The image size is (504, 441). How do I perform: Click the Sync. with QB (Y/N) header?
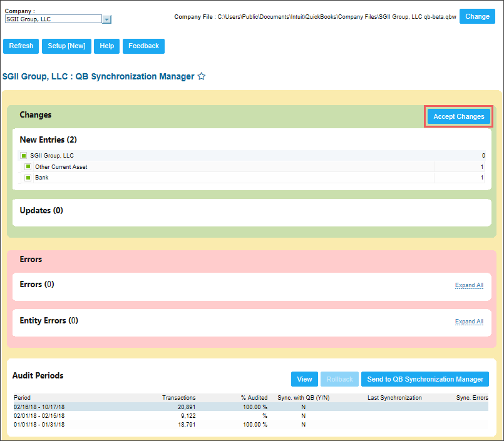tap(304, 398)
